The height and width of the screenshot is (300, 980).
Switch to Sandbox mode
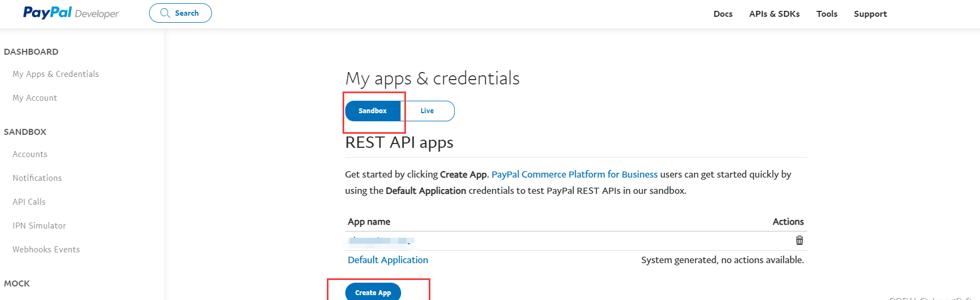coord(373,111)
